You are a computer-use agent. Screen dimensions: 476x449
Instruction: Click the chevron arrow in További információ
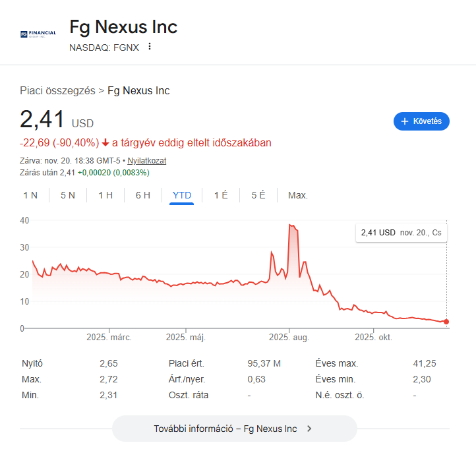(x=309, y=429)
